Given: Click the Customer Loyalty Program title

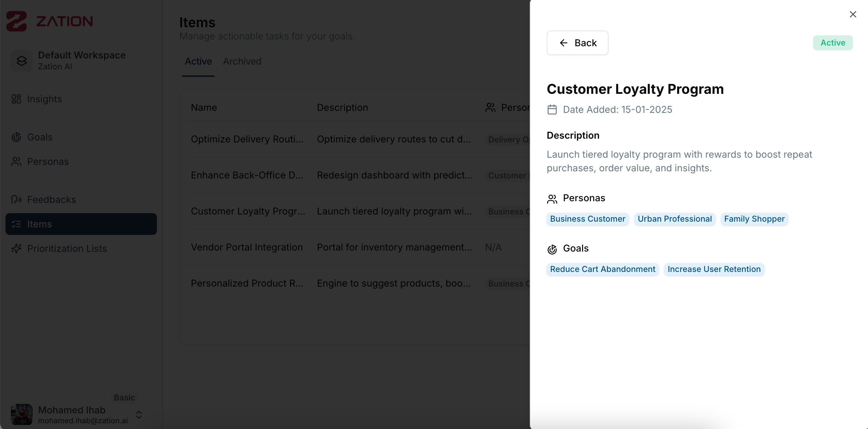Looking at the screenshot, I should pyautogui.click(x=635, y=89).
